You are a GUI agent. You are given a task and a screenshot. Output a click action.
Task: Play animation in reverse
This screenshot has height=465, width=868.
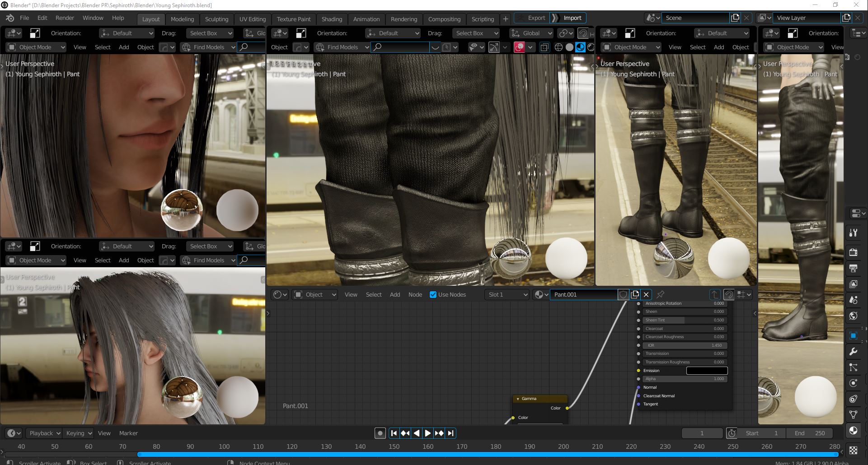coord(416,433)
